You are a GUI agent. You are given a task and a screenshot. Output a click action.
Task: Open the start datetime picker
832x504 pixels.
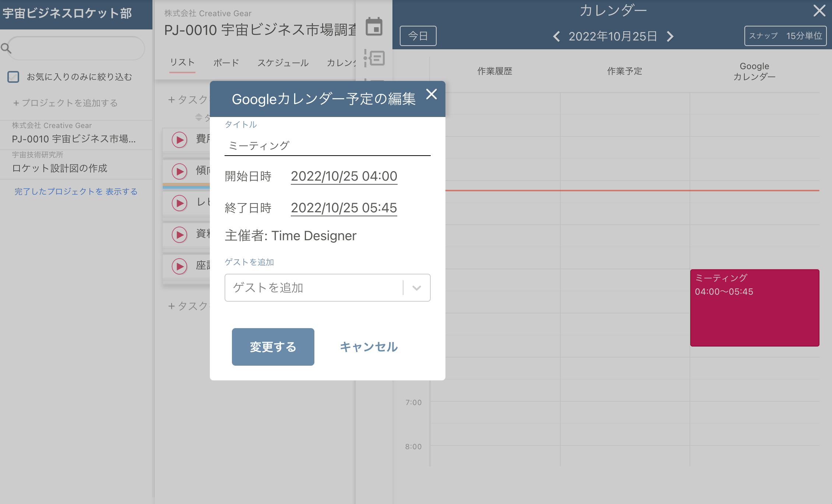344,176
